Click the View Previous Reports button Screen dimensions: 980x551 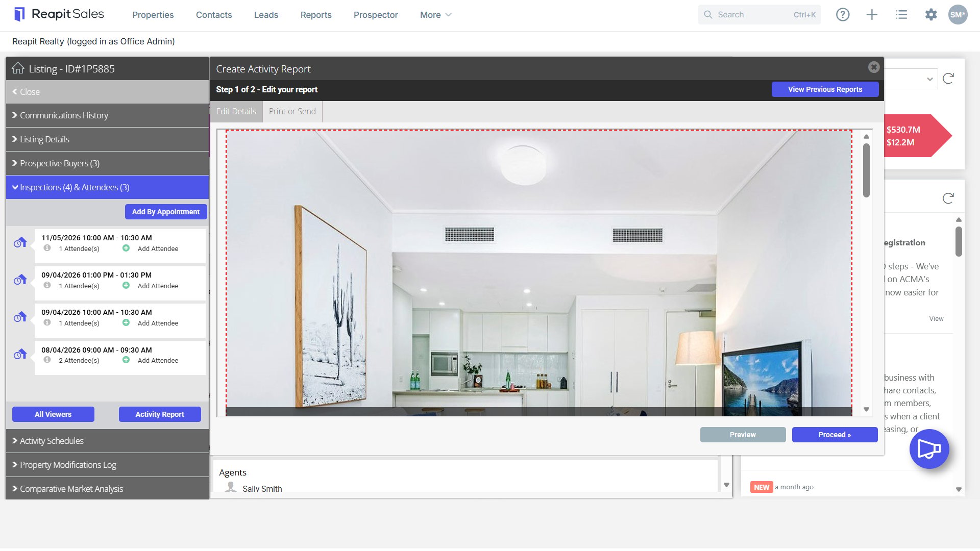825,89
